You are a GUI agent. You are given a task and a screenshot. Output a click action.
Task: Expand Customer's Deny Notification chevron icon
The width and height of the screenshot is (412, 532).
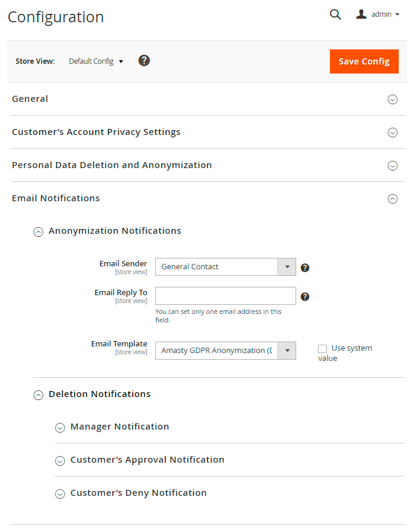(x=60, y=494)
